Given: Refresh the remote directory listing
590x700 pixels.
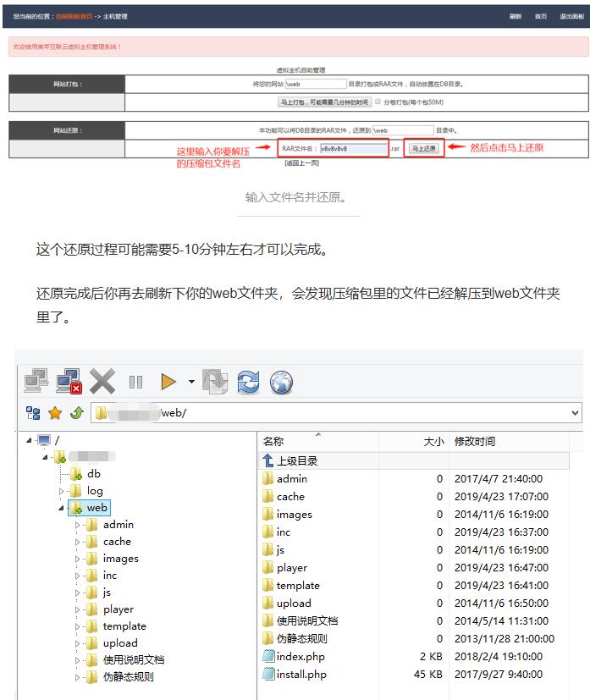Looking at the screenshot, I should 248,382.
